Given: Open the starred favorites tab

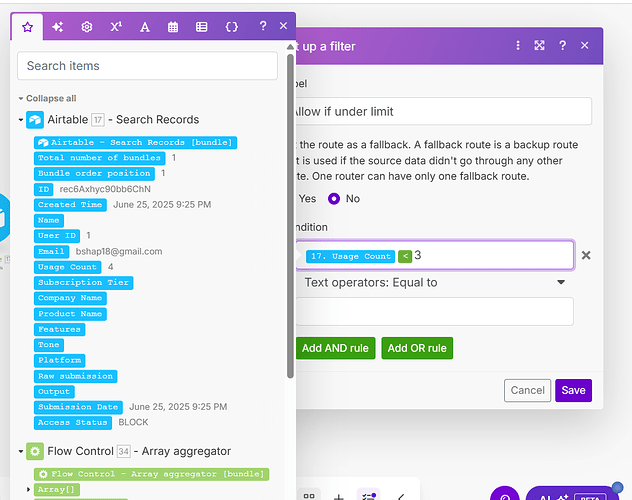Looking at the screenshot, I should point(27,27).
